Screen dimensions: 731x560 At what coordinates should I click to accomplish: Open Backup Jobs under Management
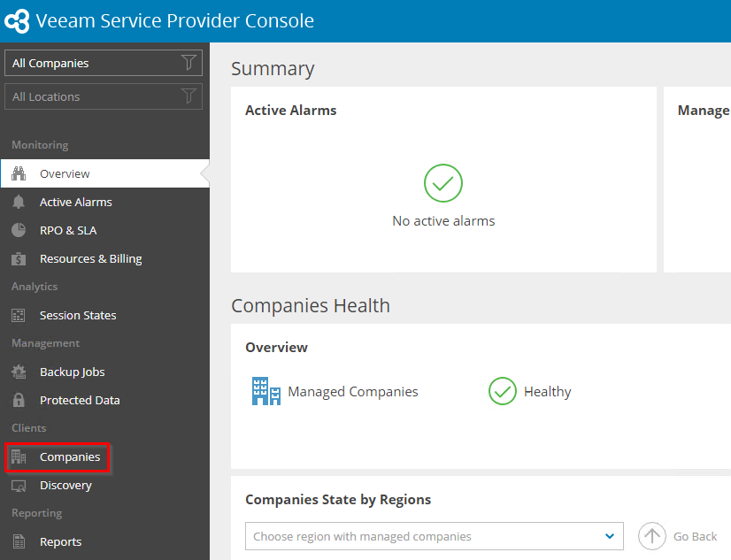pyautogui.click(x=73, y=372)
